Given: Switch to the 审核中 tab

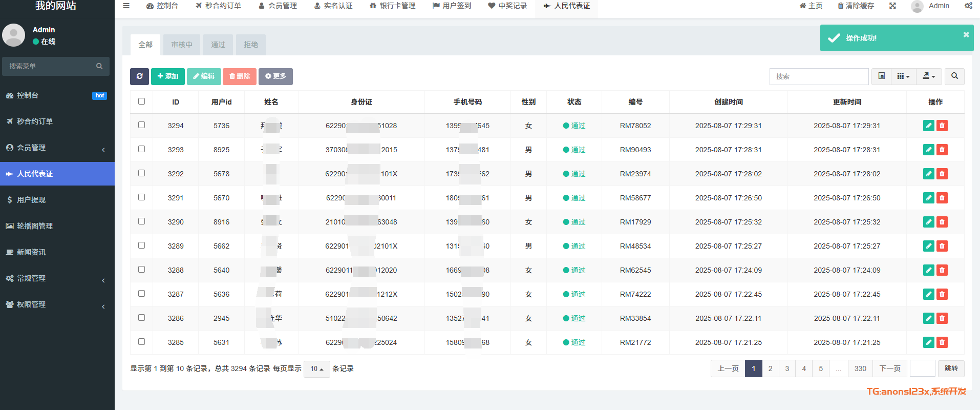Looking at the screenshot, I should 182,45.
